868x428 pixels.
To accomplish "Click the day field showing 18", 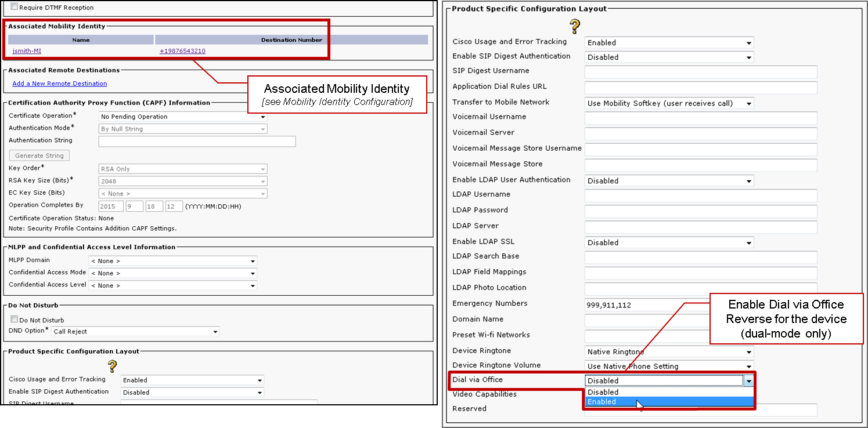I will [154, 206].
